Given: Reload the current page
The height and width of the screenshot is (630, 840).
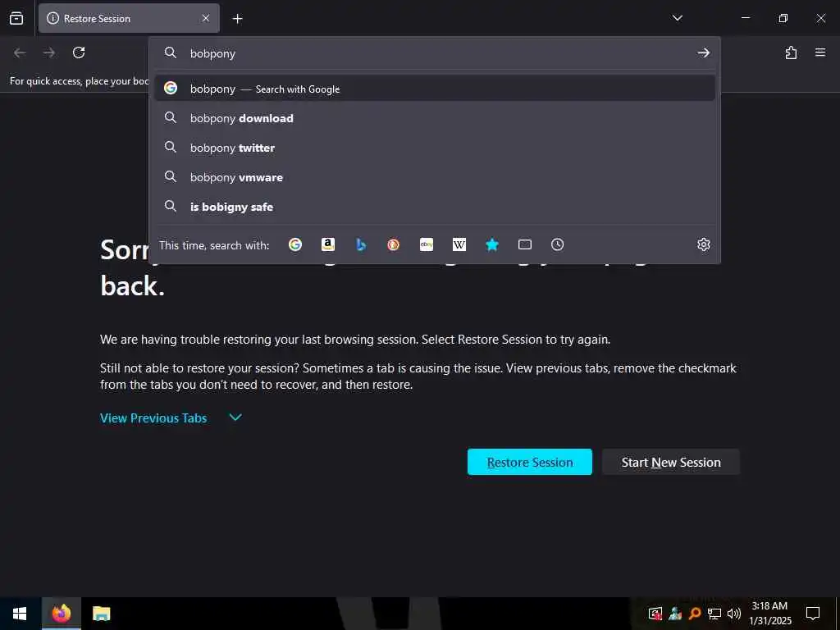Looking at the screenshot, I should (79, 52).
